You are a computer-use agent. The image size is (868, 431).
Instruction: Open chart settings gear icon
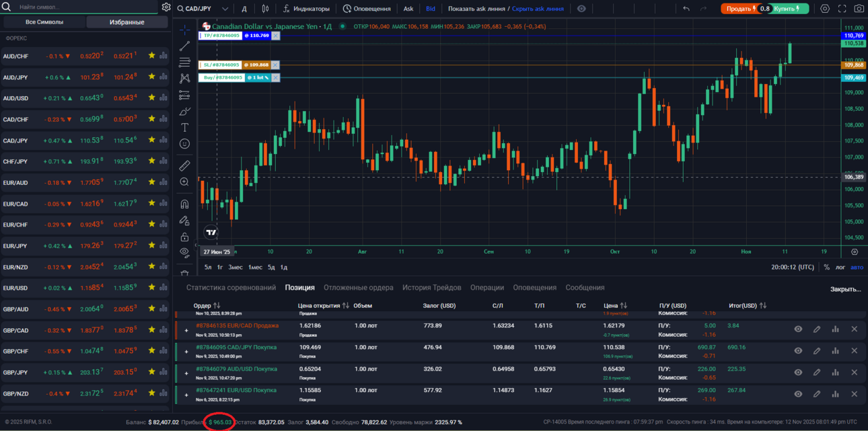(825, 9)
